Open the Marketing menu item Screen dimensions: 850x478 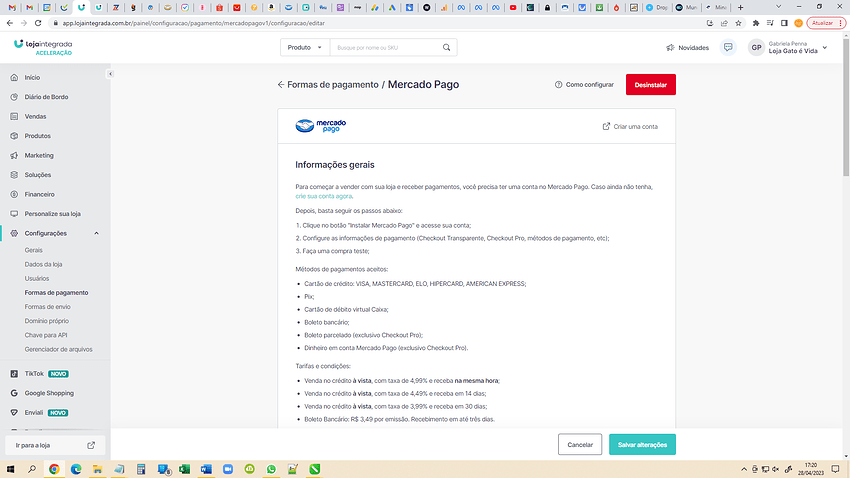coord(39,156)
